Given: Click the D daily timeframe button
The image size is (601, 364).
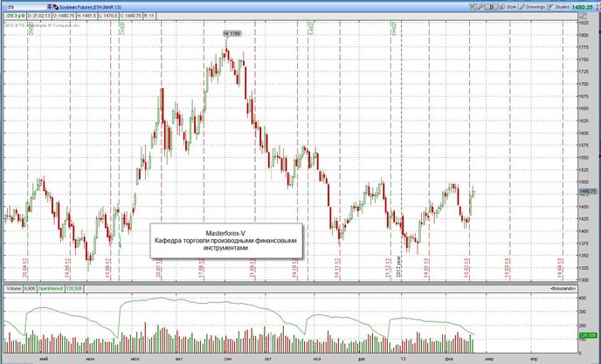Looking at the screenshot, I should coord(492,7).
